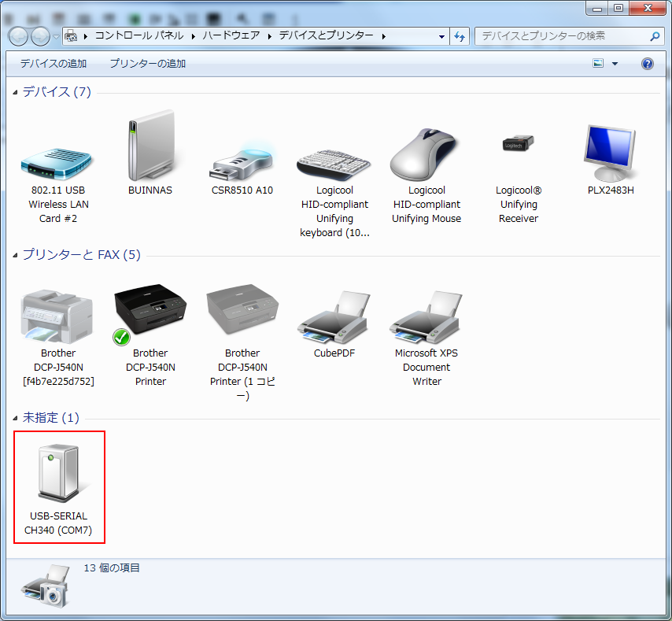
Task: Select the Logicool Unifying keyboard icon
Action: click(334, 165)
